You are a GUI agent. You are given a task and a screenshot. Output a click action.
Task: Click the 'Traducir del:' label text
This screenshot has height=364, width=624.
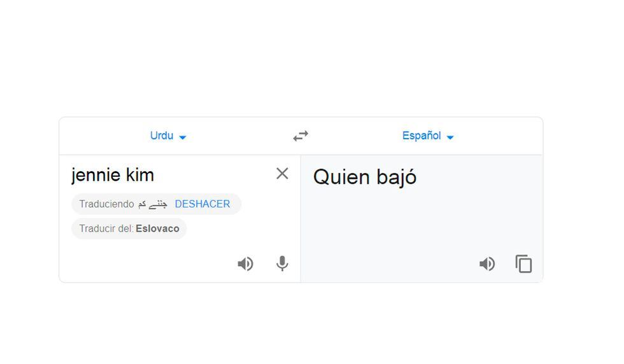[x=106, y=228]
